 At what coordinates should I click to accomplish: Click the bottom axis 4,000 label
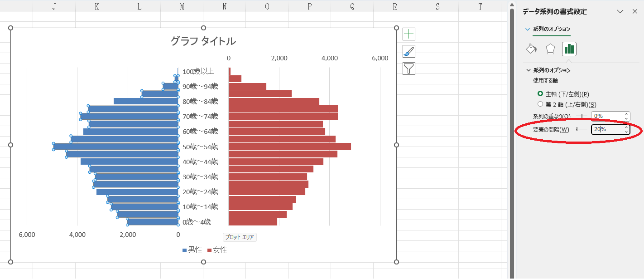click(77, 235)
